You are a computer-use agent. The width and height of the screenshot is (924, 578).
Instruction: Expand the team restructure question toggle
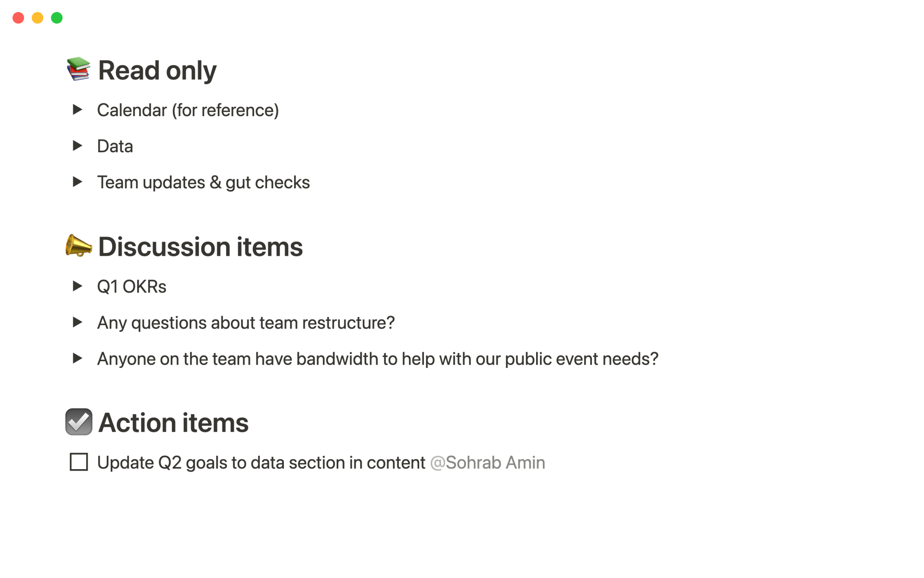(x=78, y=323)
